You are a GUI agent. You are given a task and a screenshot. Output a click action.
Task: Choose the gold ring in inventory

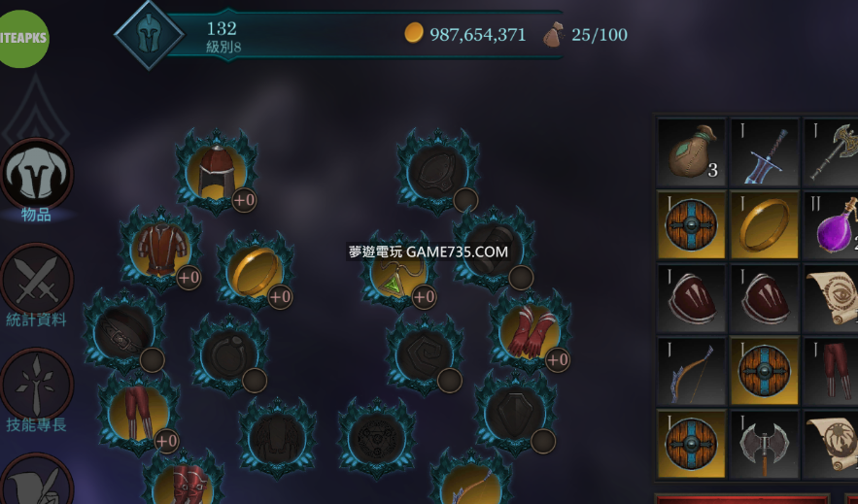(765, 225)
